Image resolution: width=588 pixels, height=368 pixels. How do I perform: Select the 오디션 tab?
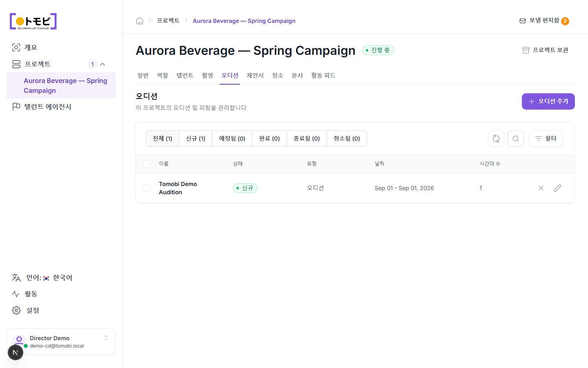(x=230, y=76)
